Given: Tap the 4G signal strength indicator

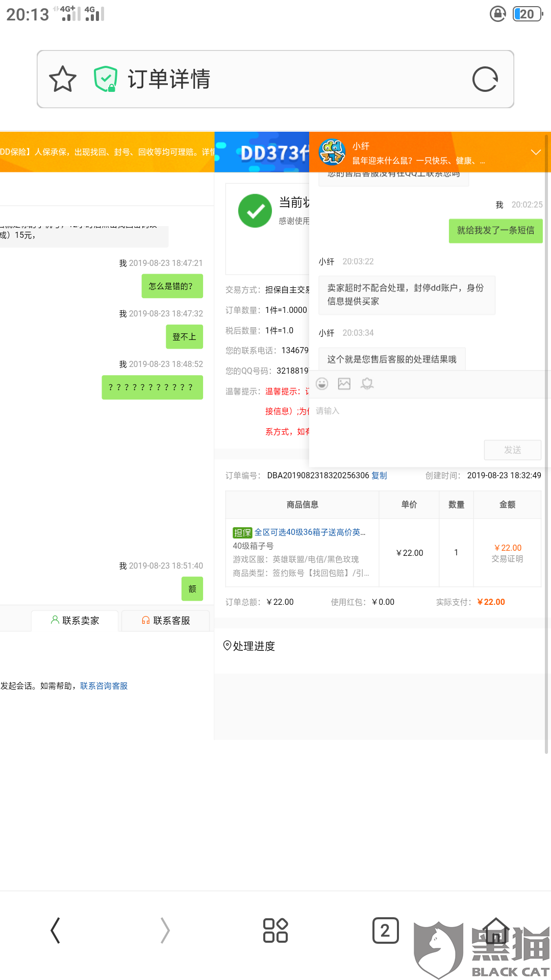Looking at the screenshot, I should click(94, 13).
